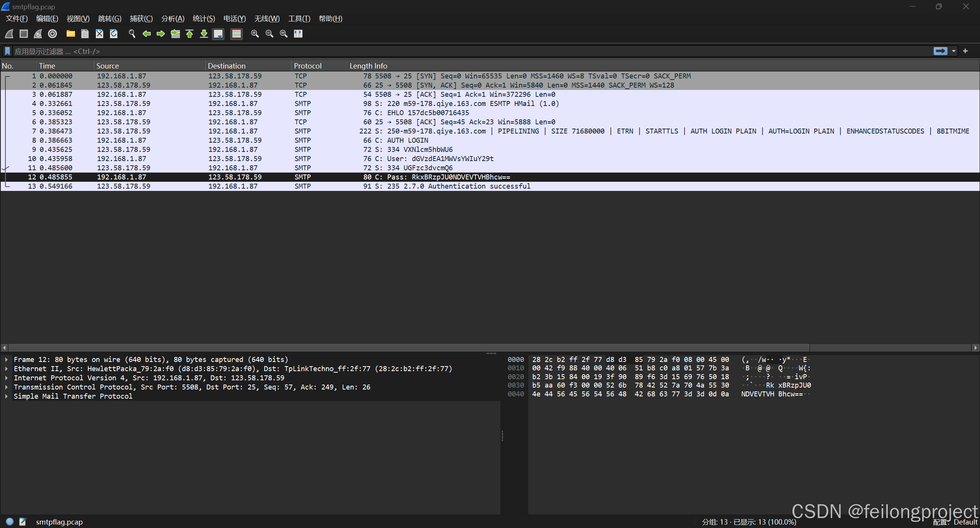Screen dimensions: 980x528
Task: Click the reload capture file icon
Action: [x=114, y=34]
